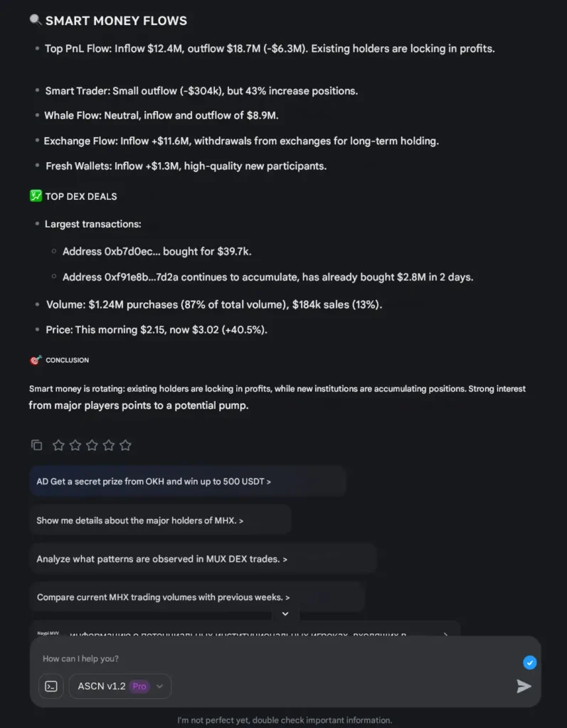Give a five-star rating using the last star

click(126, 444)
